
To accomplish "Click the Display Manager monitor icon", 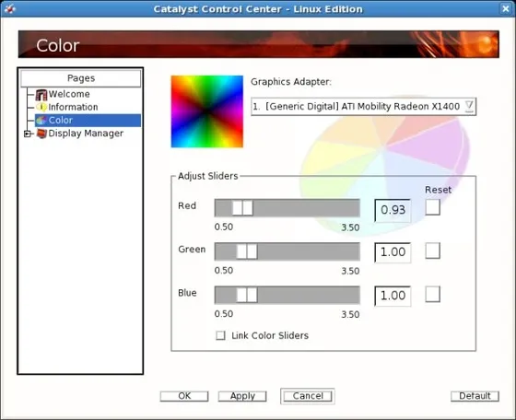I will pos(41,134).
